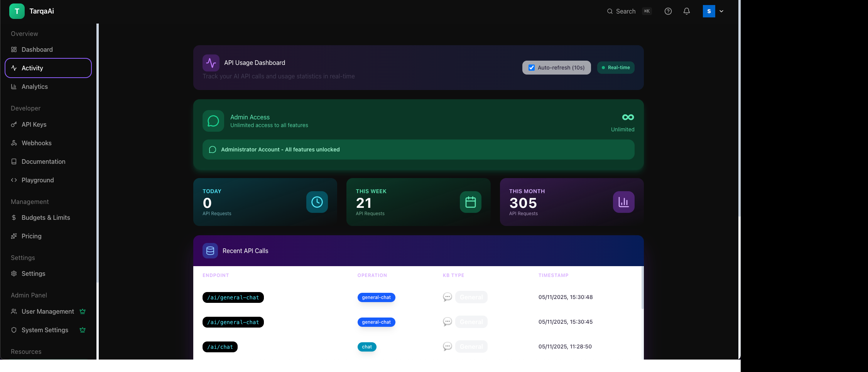Click the Today clock icon

[317, 202]
